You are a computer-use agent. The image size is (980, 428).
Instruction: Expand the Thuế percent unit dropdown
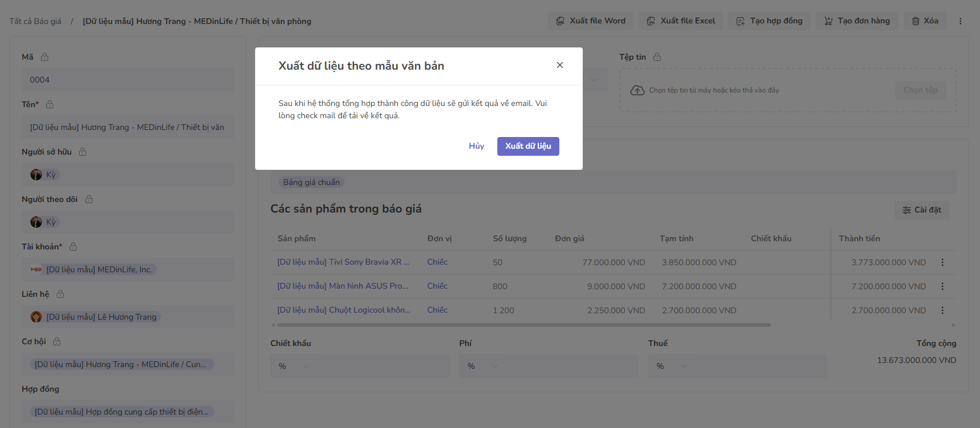click(x=683, y=366)
